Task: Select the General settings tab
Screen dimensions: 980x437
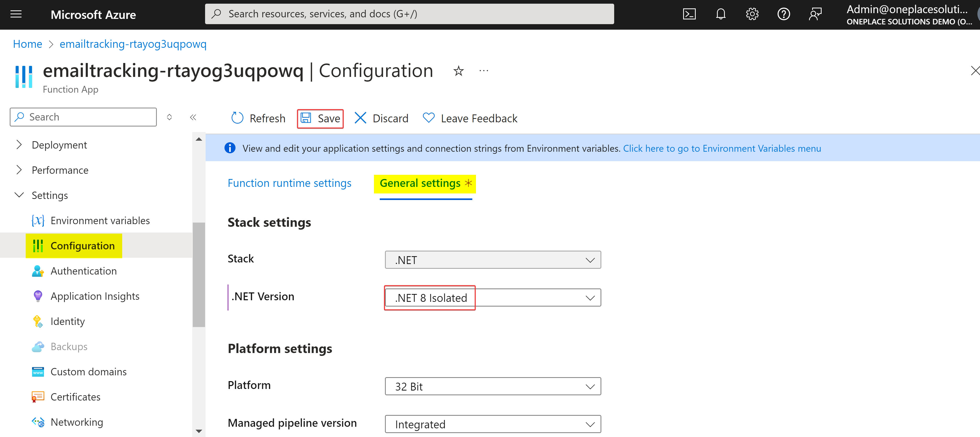Action: tap(420, 183)
